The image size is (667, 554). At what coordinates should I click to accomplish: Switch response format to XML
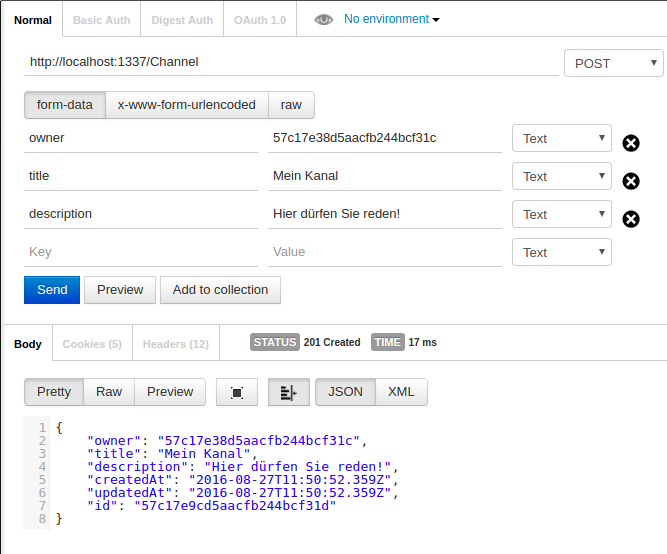pyautogui.click(x=401, y=392)
